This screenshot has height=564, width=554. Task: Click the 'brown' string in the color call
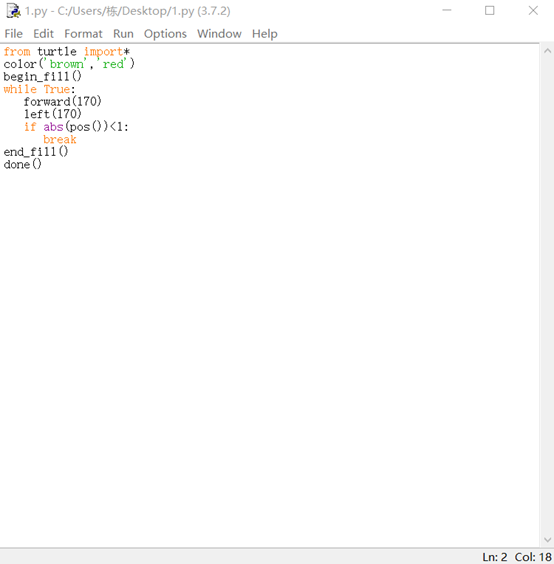pos(67,64)
